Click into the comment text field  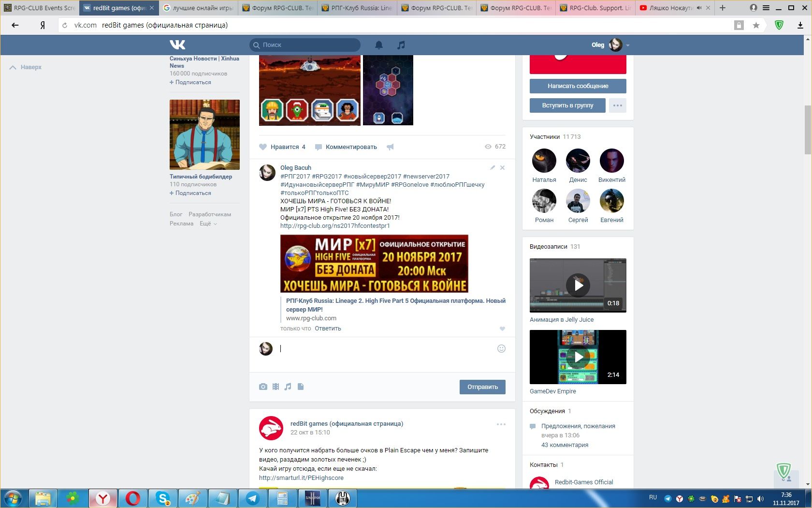tap(387, 349)
